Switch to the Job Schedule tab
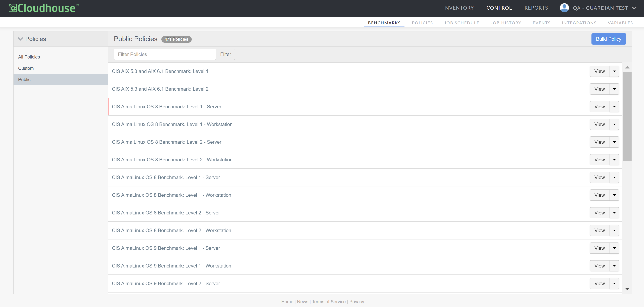 (462, 23)
